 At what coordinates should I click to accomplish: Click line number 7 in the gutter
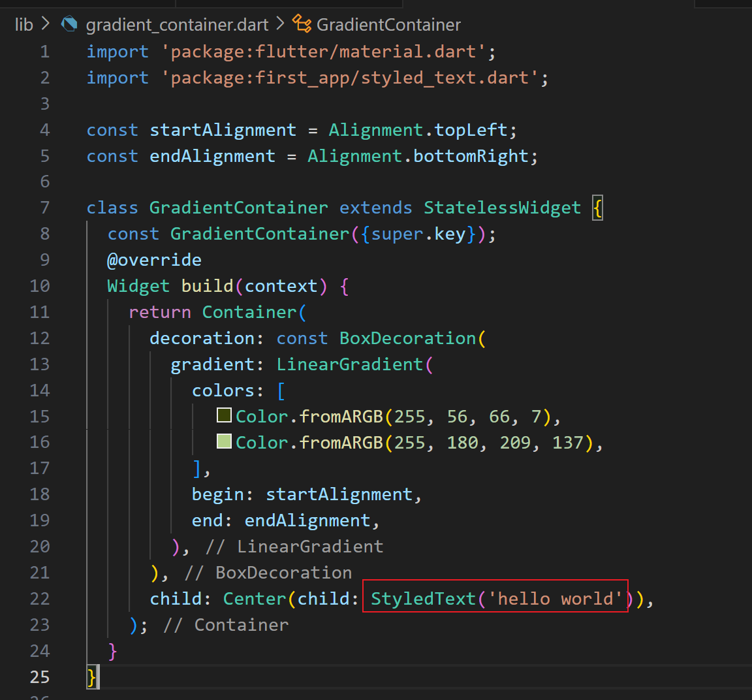pos(45,208)
